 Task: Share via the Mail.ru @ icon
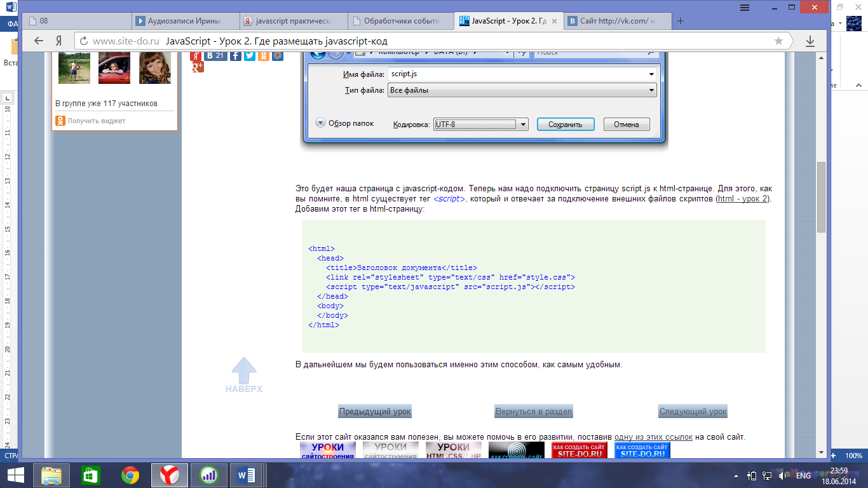pos(277,55)
